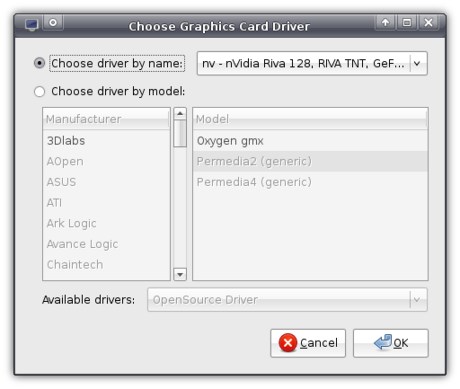This screenshot has height=389, width=460.
Task: Select 3Dlabs in the manufacturer list
Action: pos(107,141)
